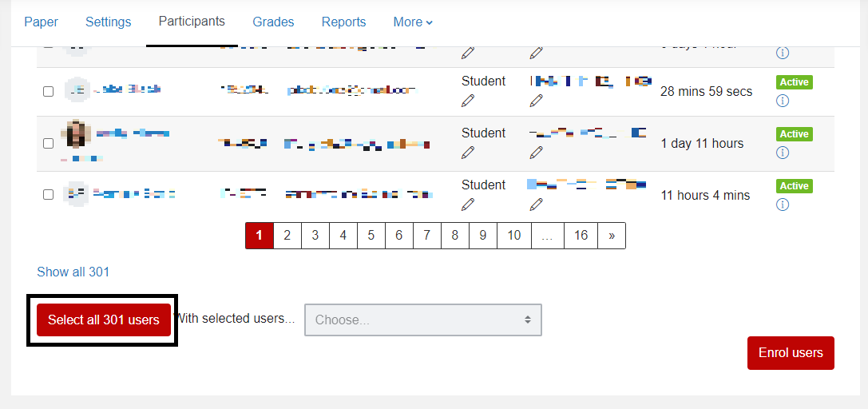Open enrolment info for 28 mins 59 secs row
The width and height of the screenshot is (868, 409).
783,101
